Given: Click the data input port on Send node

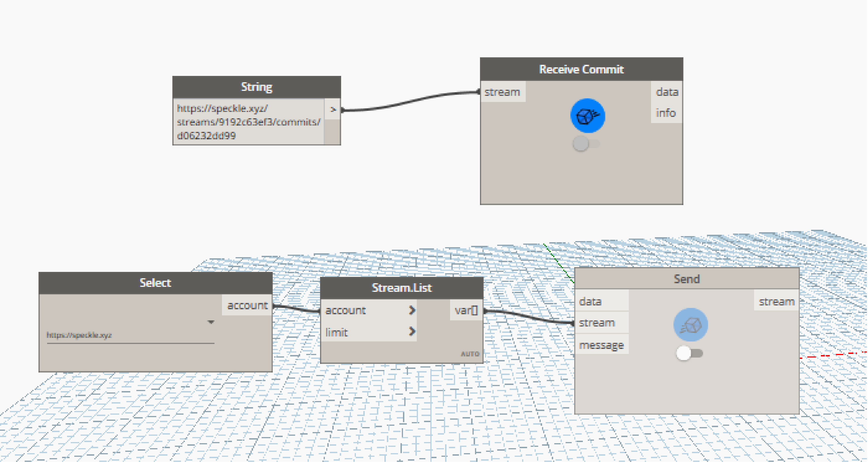Looking at the screenshot, I should pyautogui.click(x=590, y=301).
